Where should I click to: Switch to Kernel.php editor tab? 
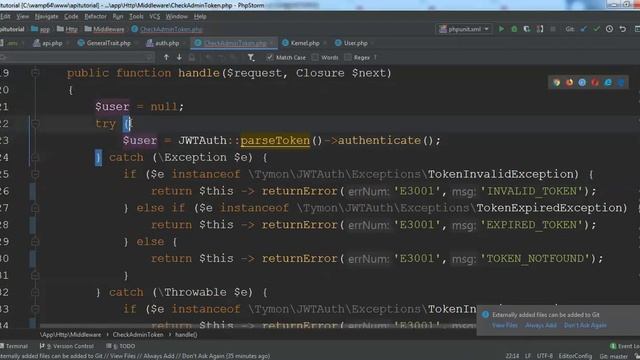pos(301,43)
